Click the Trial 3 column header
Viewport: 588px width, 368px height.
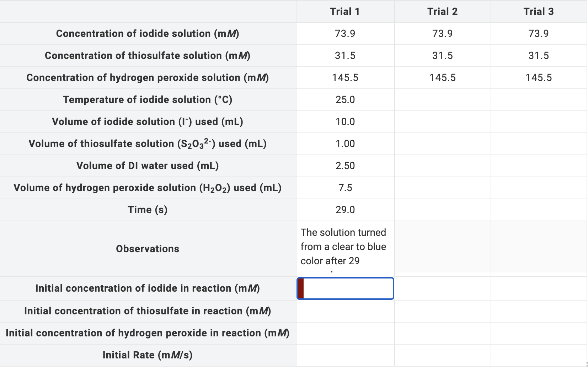538,11
